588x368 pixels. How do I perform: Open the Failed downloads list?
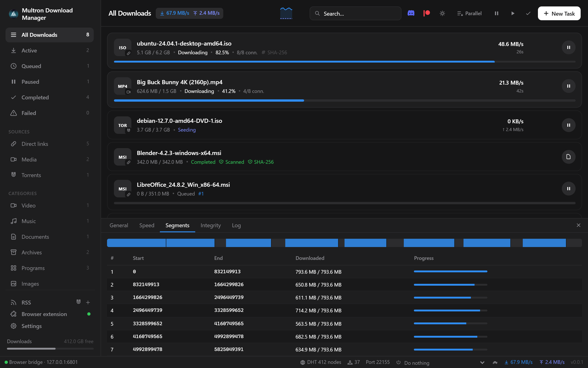pyautogui.click(x=50, y=113)
